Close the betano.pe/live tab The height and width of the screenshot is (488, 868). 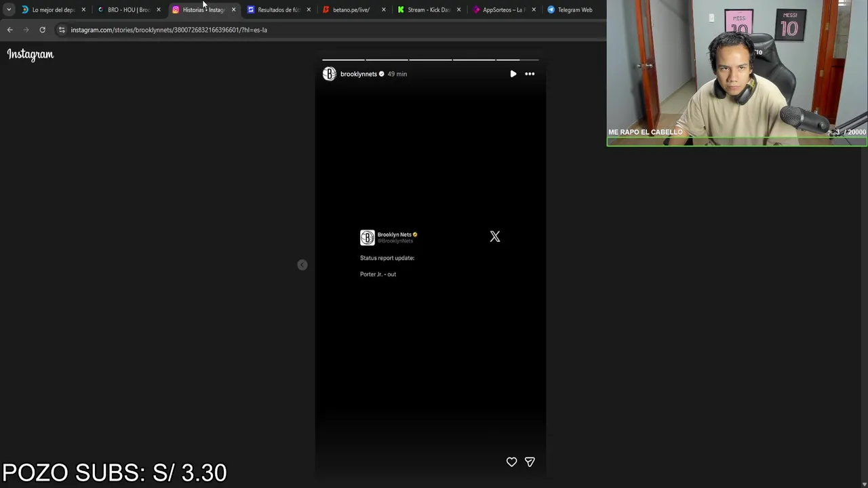pyautogui.click(x=384, y=9)
